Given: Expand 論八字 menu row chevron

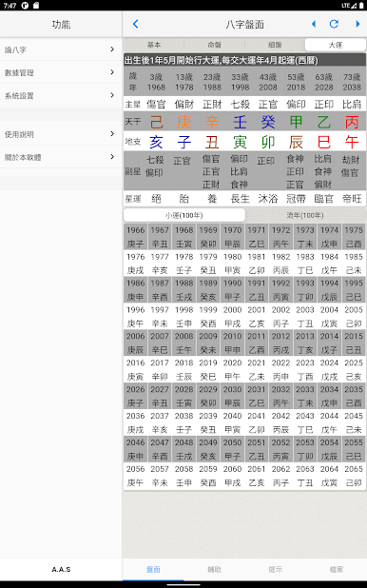Looking at the screenshot, I should click(x=112, y=49).
